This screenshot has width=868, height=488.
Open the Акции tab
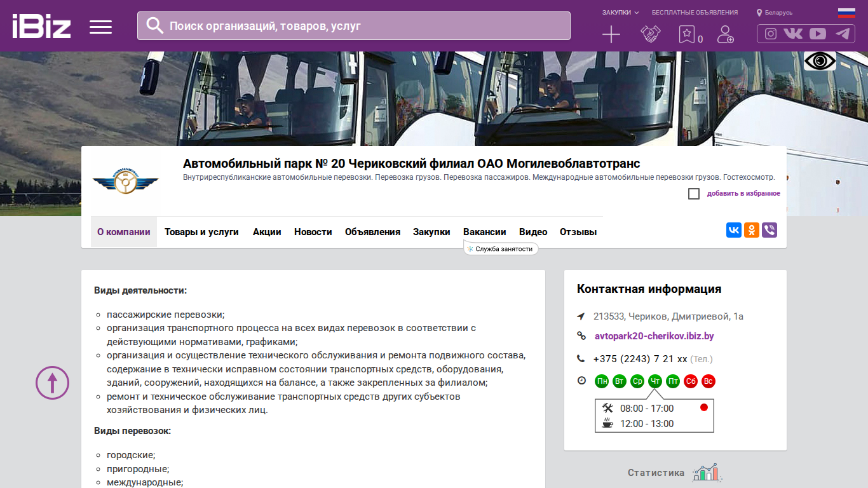click(x=267, y=232)
